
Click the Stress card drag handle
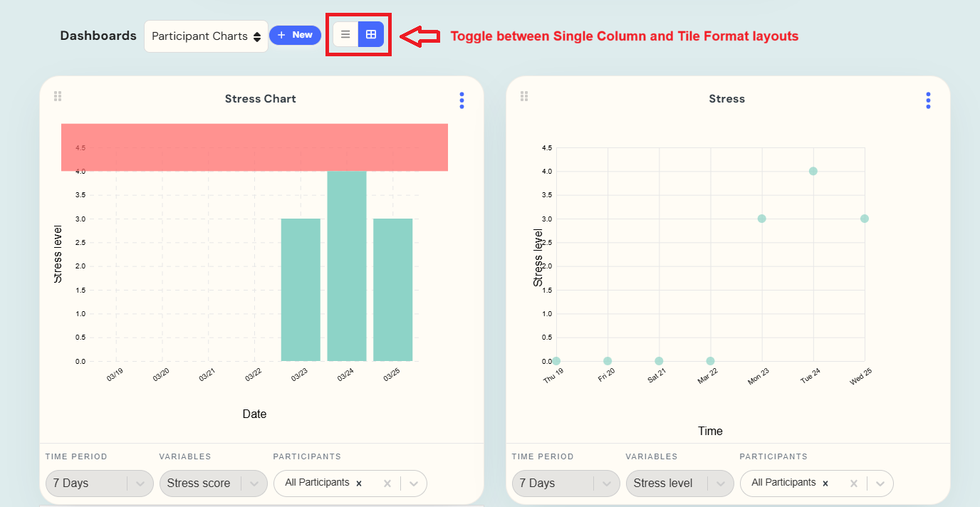coord(524,95)
